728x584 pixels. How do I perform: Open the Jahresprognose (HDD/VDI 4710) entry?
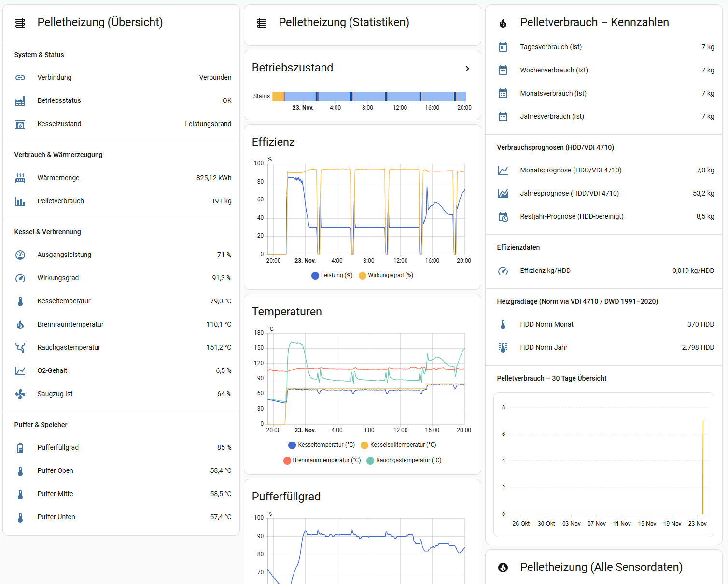pos(605,194)
